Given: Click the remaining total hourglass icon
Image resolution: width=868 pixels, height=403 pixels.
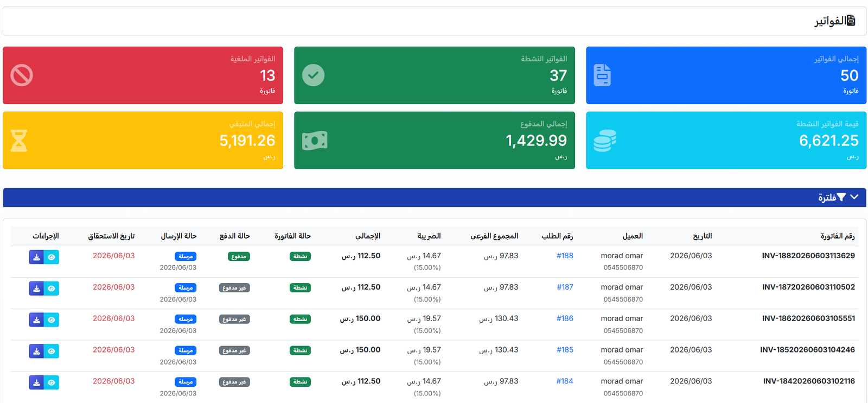Looking at the screenshot, I should tap(19, 140).
